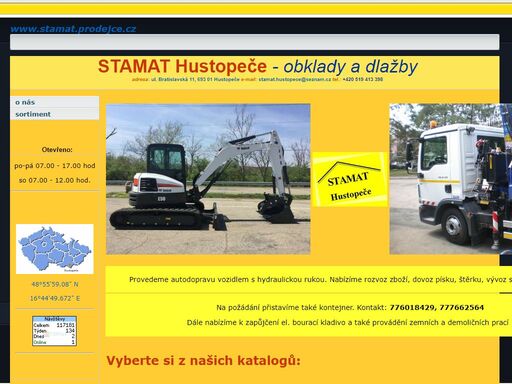The width and height of the screenshot is (512, 384).
Task: Click the STAMAT Hustopeče yellow logo
Action: 350,179
